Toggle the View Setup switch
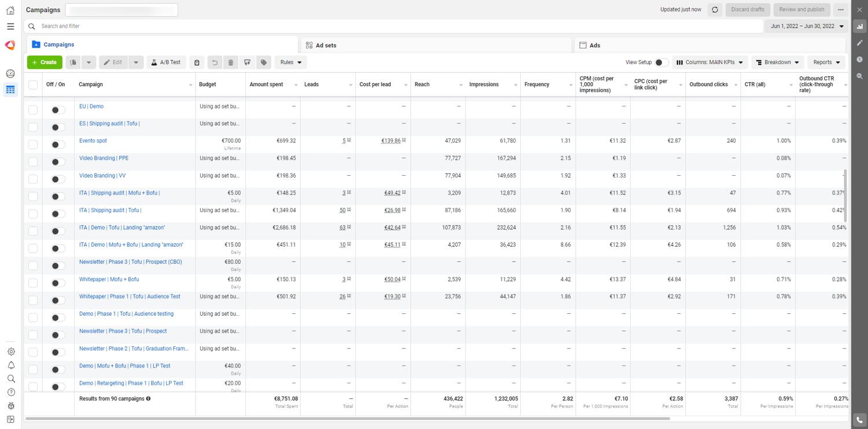 tap(661, 62)
